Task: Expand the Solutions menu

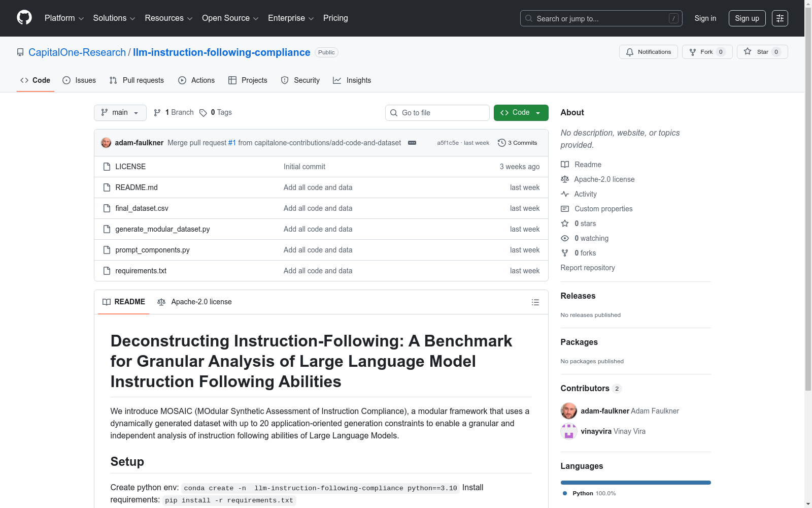Action: pos(114,18)
